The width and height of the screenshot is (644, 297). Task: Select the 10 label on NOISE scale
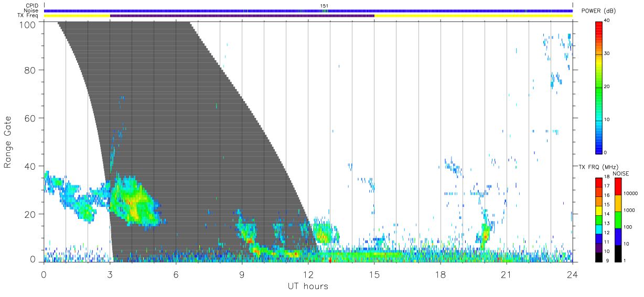[x=626, y=244]
